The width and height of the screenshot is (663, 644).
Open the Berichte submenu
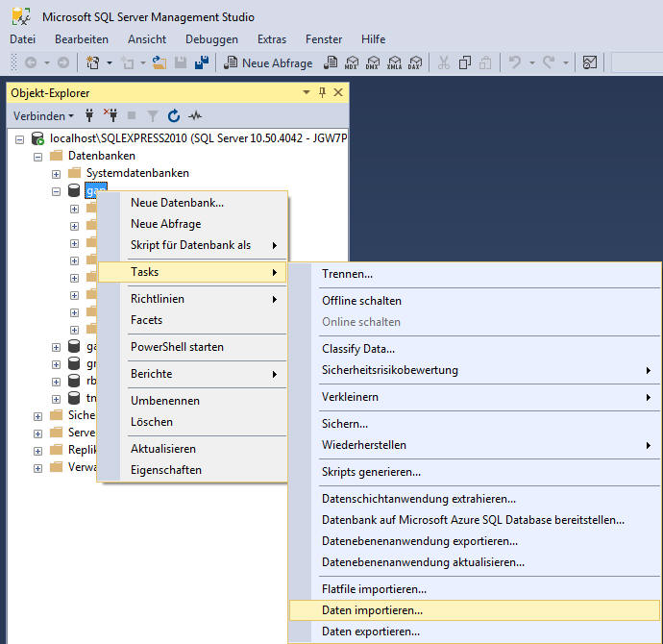click(192, 374)
